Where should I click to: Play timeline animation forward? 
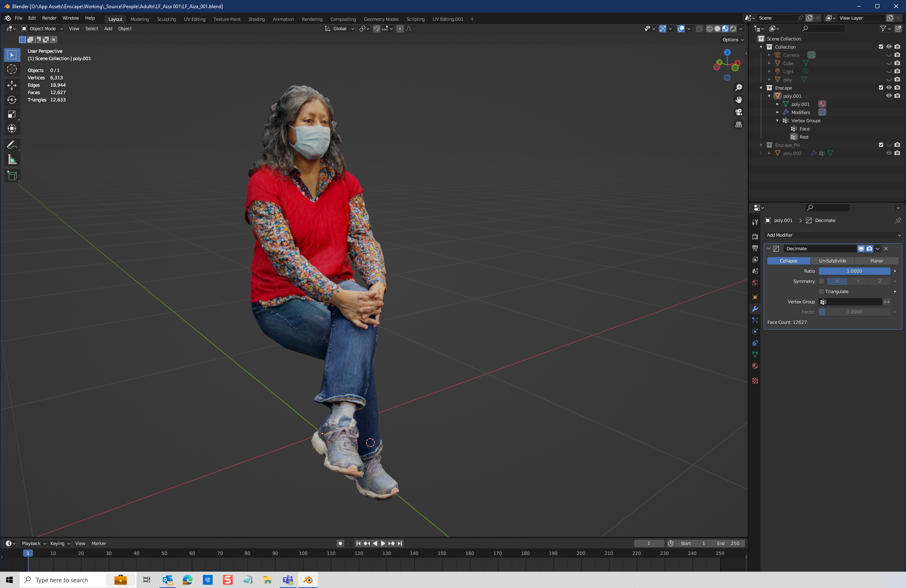point(383,543)
